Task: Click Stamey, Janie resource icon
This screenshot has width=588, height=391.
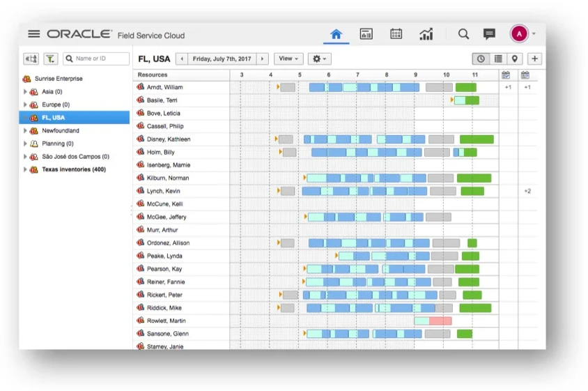Action: [x=141, y=346]
